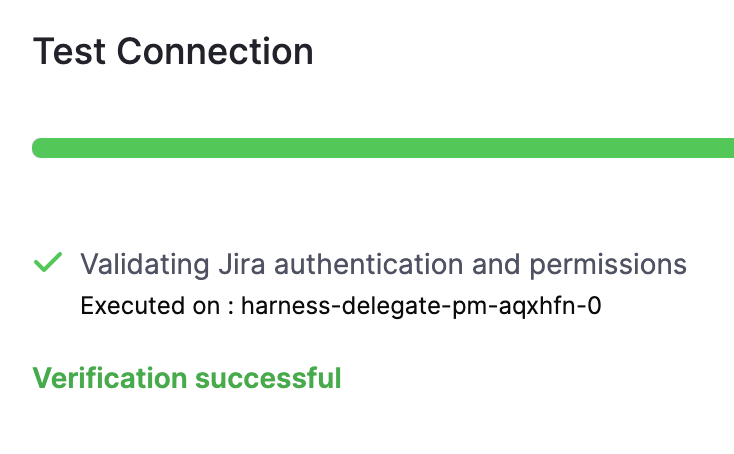
Task: Click the Verification successful status message
Action: pos(187,378)
